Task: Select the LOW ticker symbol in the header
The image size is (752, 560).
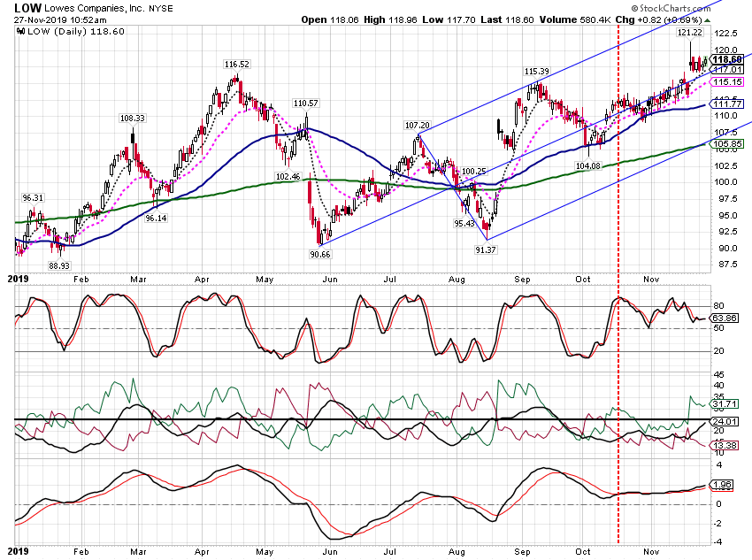Action: coord(27,8)
